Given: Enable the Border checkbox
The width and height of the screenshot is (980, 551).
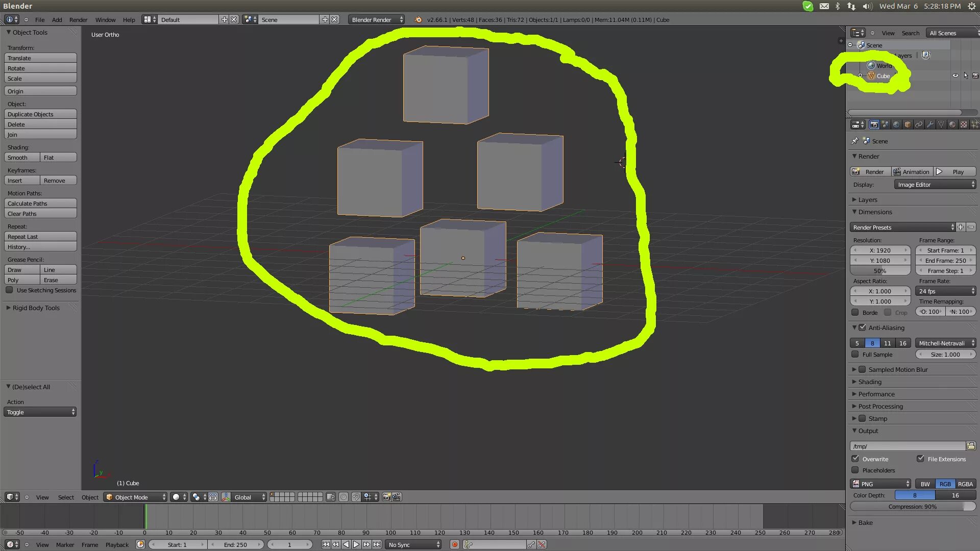Looking at the screenshot, I should click(855, 312).
